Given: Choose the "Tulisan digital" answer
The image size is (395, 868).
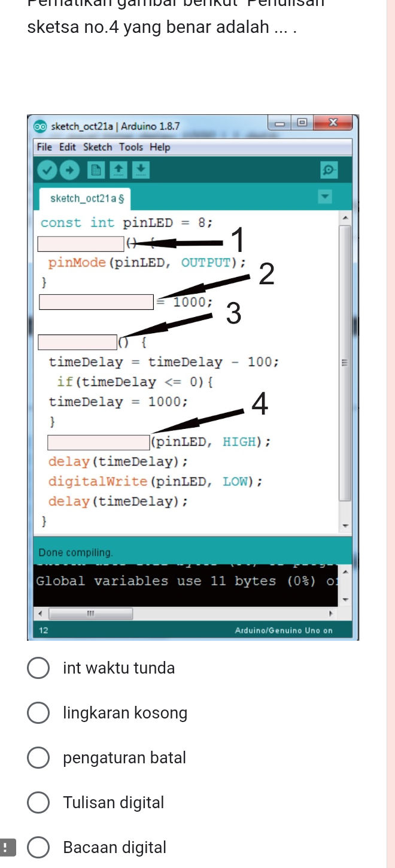Looking at the screenshot, I should [39, 803].
